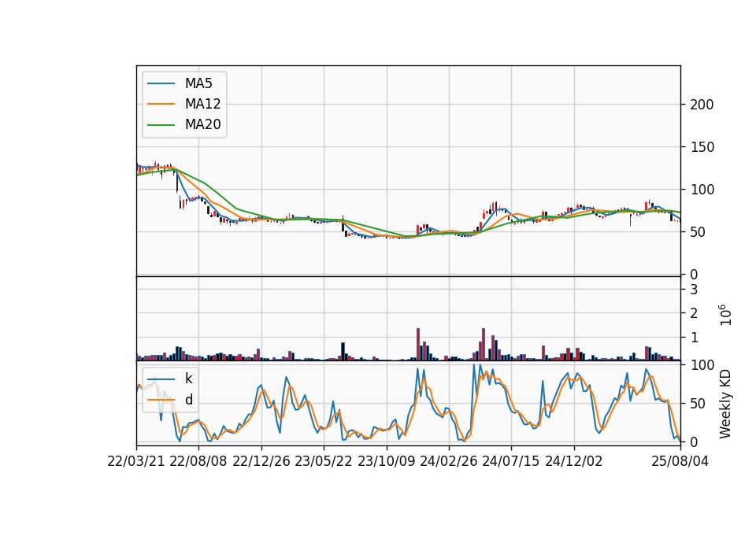The height and width of the screenshot is (543, 756).
Task: Click the 22/03/21 date axis label
Action: pos(136,461)
